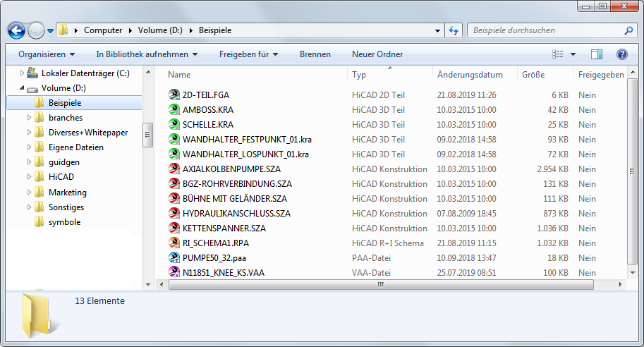Expand the guidgen folder node

click(x=29, y=162)
